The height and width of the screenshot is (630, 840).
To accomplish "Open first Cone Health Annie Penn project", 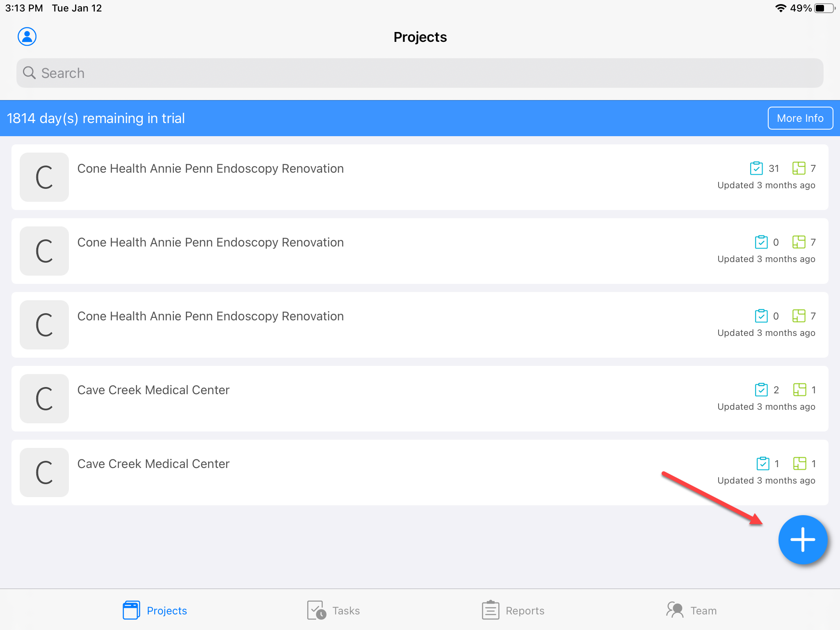I will coord(210,169).
